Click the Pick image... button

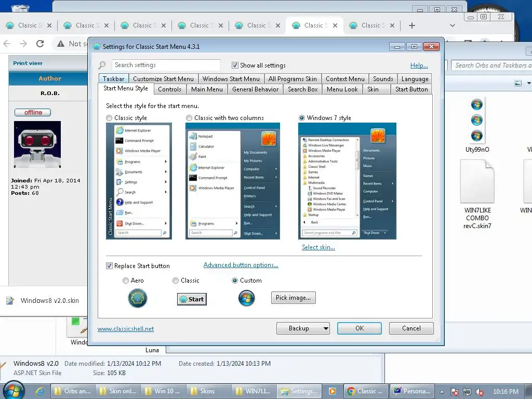293,298
